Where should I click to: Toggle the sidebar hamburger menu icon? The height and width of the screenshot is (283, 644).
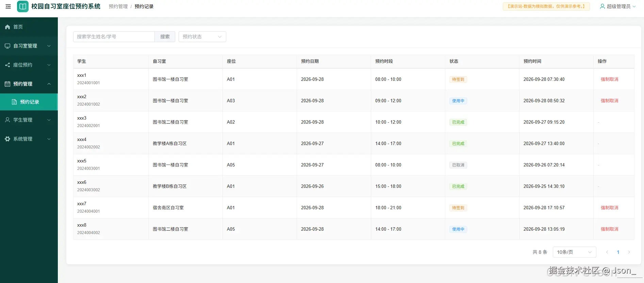[8, 6]
